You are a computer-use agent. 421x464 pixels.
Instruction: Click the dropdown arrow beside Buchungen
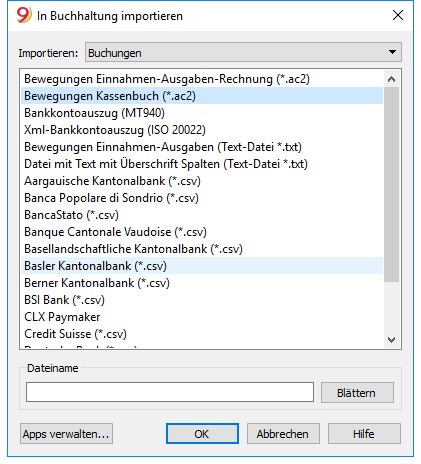(x=392, y=52)
